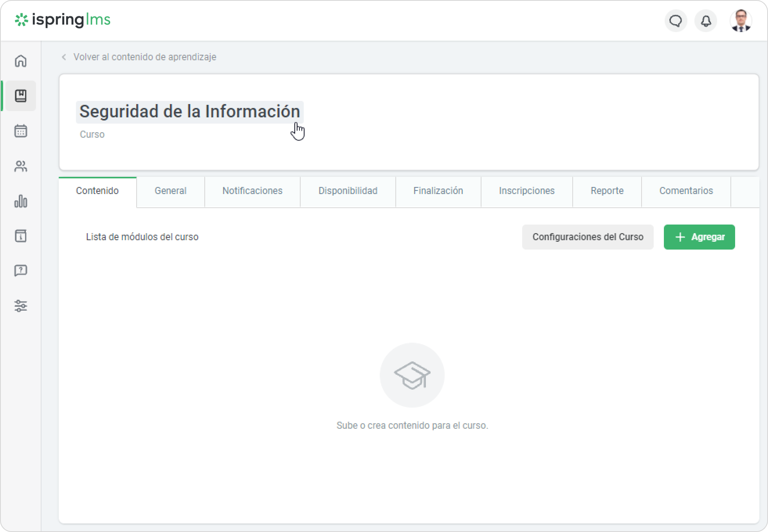Screen dimensions: 768x532
Task: Open the settings sliders icon
Action: tap(21, 306)
